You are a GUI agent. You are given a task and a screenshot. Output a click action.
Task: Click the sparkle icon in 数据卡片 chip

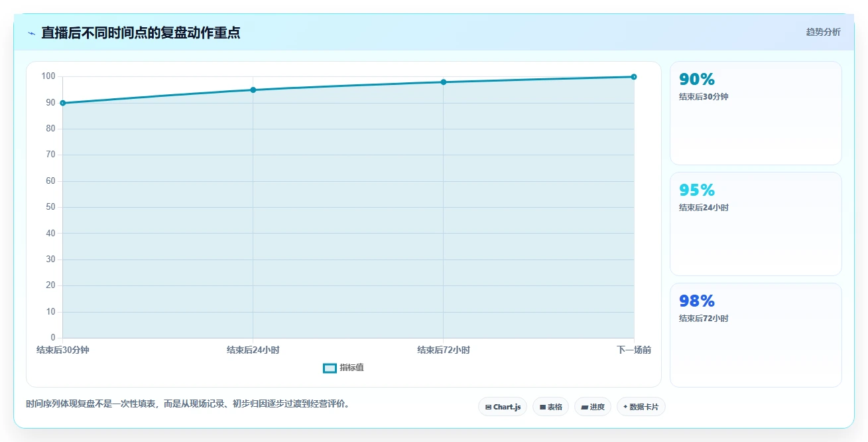tap(625, 407)
